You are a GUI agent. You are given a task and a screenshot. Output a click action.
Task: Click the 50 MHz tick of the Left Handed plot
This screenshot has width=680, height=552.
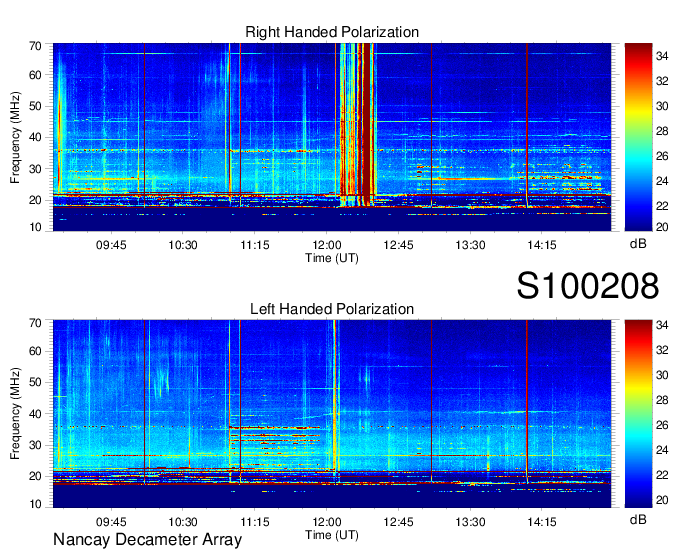tap(35, 382)
